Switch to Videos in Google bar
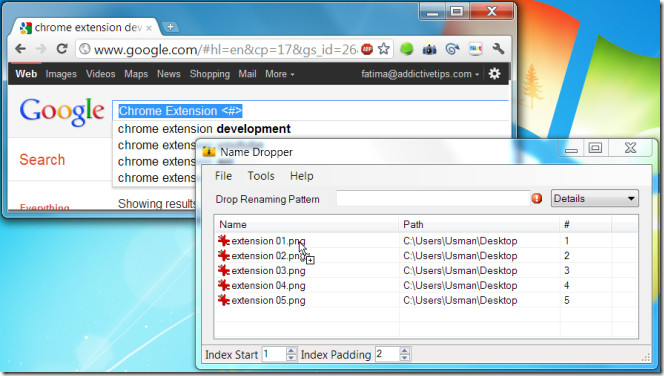Image resolution: width=664 pixels, height=376 pixels. [x=100, y=74]
